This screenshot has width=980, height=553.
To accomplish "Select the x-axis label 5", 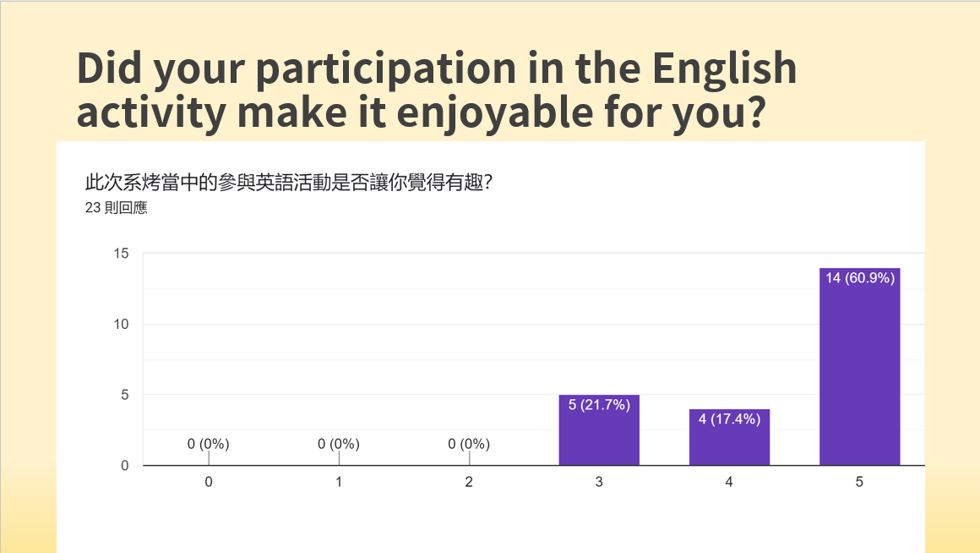I will pos(859,482).
